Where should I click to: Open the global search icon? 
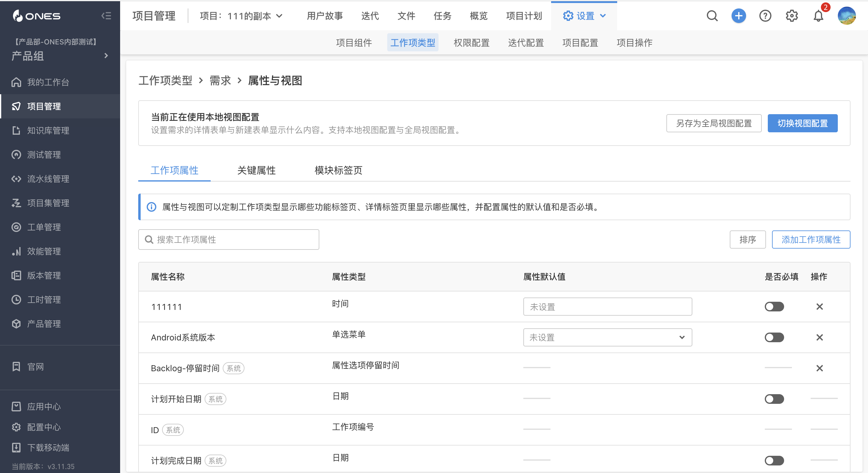point(712,16)
